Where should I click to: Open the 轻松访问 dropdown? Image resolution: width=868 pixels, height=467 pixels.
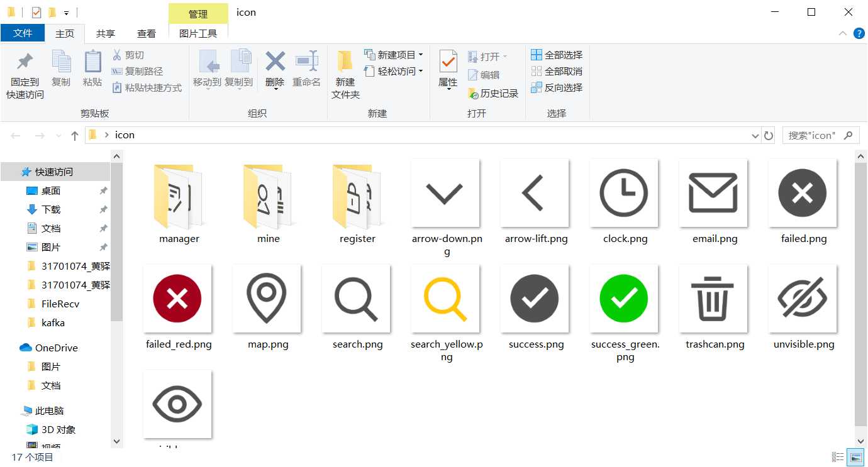coord(394,71)
